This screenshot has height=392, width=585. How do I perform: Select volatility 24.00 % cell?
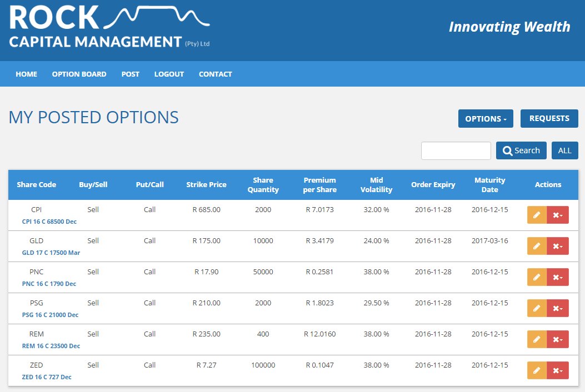(377, 241)
